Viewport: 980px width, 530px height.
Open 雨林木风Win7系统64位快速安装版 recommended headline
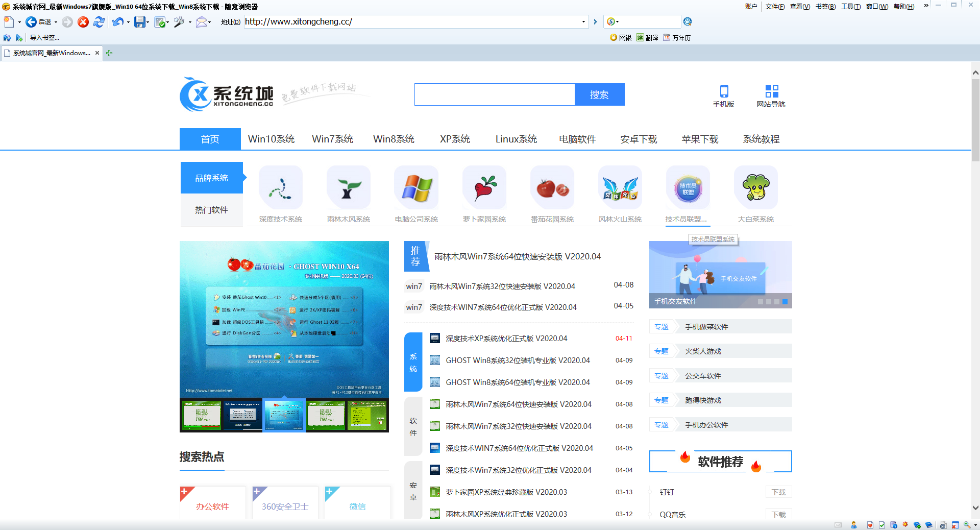coord(518,256)
